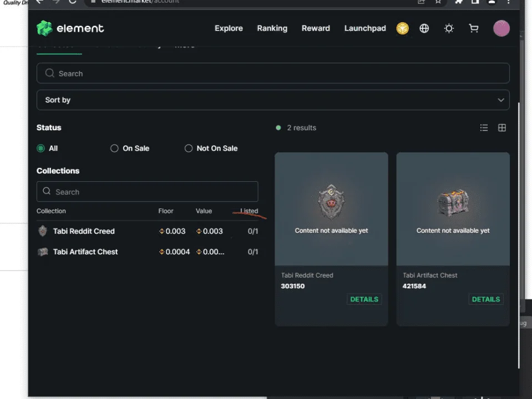
Task: Toggle the light/dark theme sun icon
Action: 449,28
